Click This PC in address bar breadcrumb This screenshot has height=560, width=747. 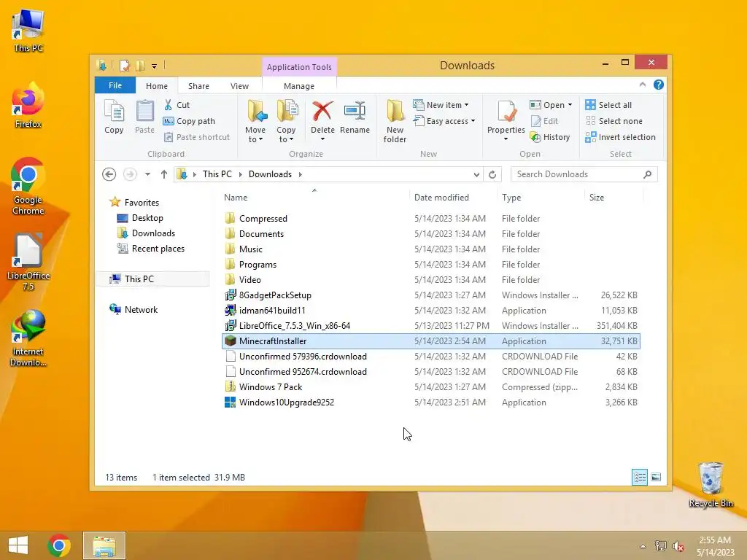point(217,174)
